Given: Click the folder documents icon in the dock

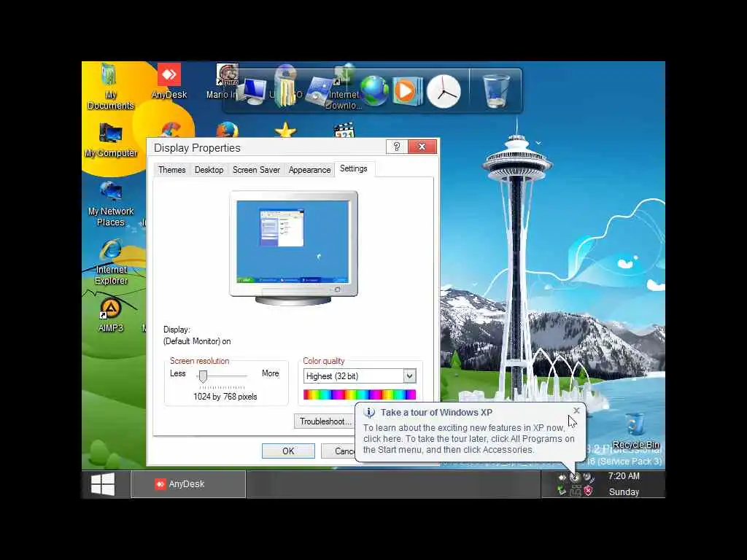Looking at the screenshot, I should (x=285, y=90).
